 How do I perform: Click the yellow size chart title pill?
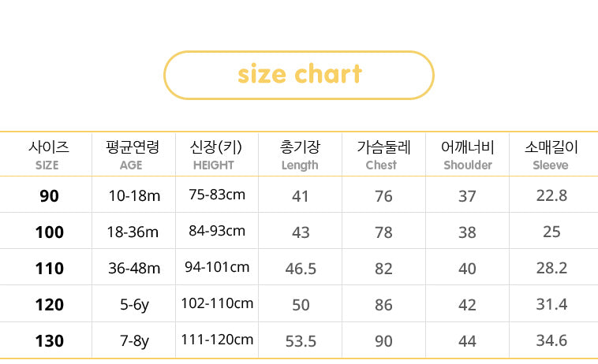point(299,75)
